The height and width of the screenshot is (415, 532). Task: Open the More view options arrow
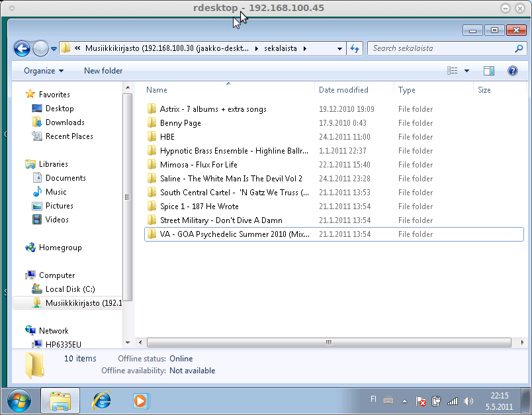pos(467,71)
